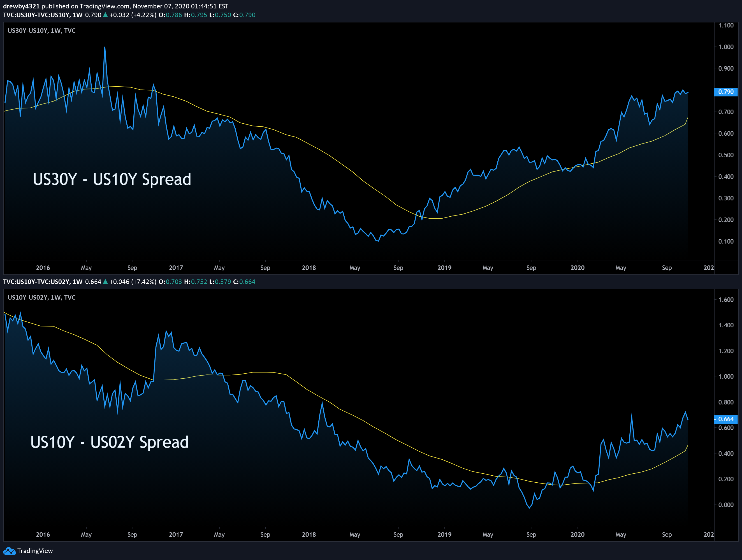
Task: Click the 0.500 price level on top chart axis
Action: click(x=726, y=155)
